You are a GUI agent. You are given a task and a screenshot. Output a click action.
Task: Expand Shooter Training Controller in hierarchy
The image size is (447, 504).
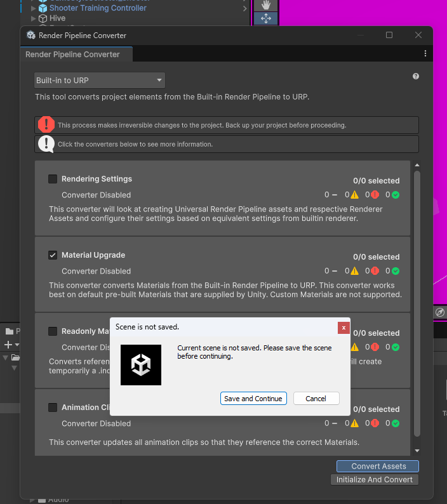pos(34,8)
